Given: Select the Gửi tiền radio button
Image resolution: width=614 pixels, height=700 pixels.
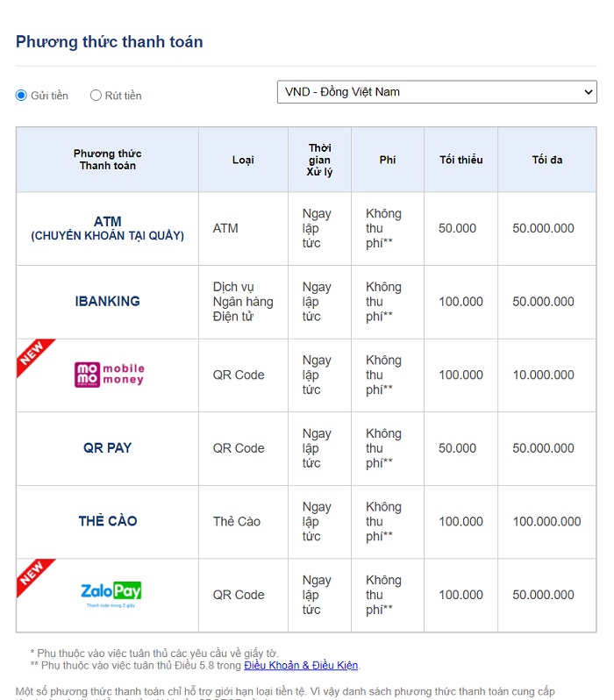Looking at the screenshot, I should 22,95.
